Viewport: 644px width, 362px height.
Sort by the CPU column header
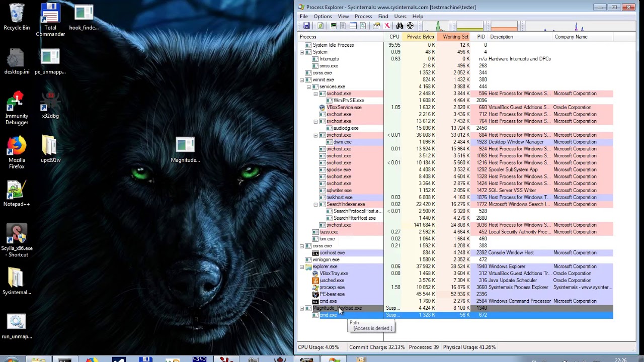coord(394,37)
